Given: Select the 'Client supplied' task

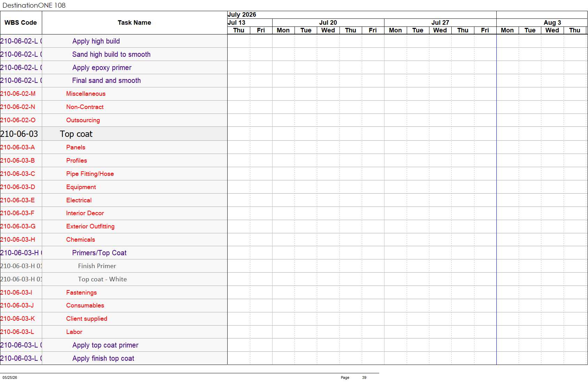Looking at the screenshot, I should 86,319.
